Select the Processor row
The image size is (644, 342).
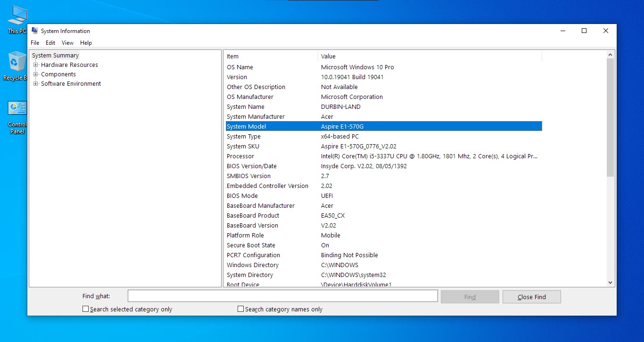point(384,156)
